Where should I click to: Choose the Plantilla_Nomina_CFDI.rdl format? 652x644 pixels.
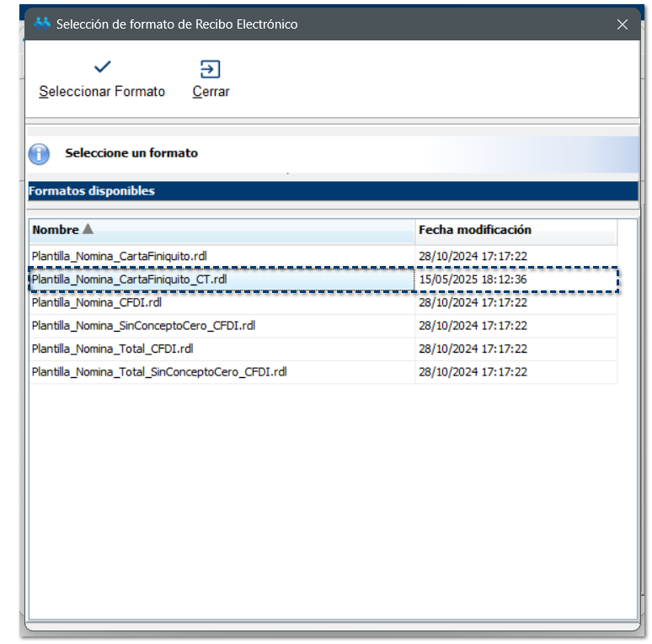coord(97,302)
